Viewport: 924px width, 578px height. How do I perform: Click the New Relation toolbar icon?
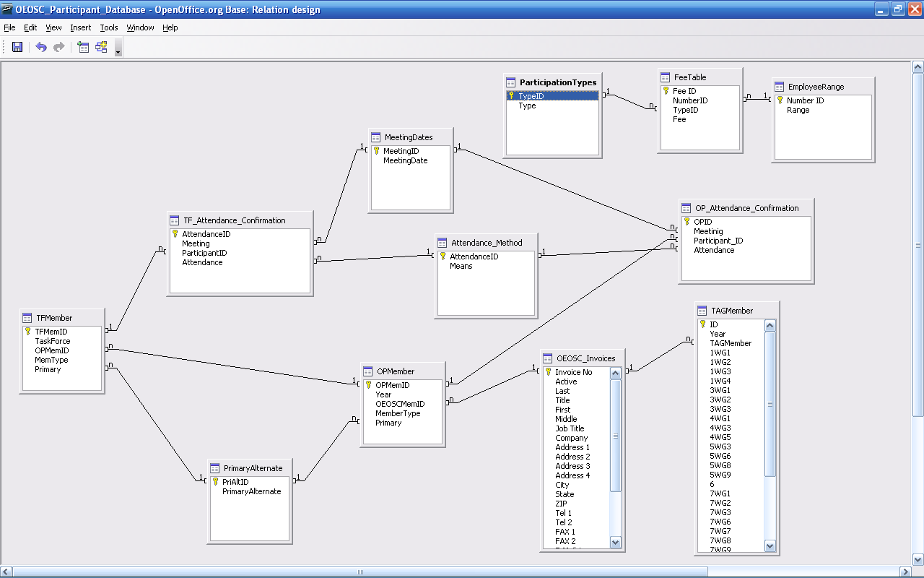point(101,47)
